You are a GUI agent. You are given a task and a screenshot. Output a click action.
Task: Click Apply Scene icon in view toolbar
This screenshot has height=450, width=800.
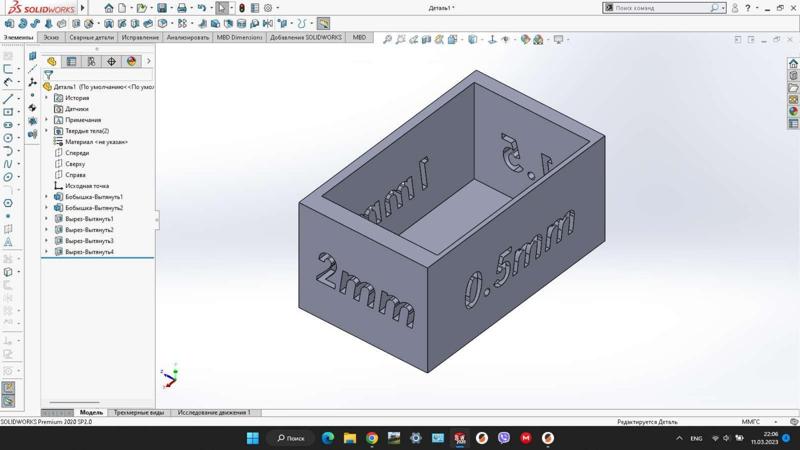point(538,39)
